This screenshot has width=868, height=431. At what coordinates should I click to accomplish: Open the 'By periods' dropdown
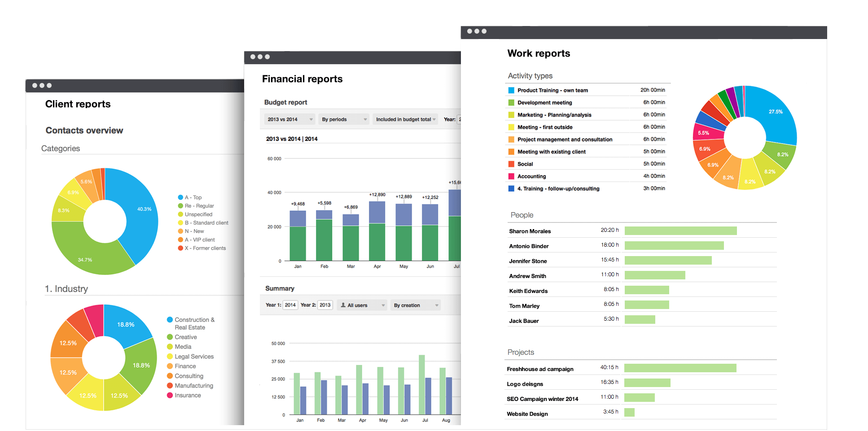(344, 119)
